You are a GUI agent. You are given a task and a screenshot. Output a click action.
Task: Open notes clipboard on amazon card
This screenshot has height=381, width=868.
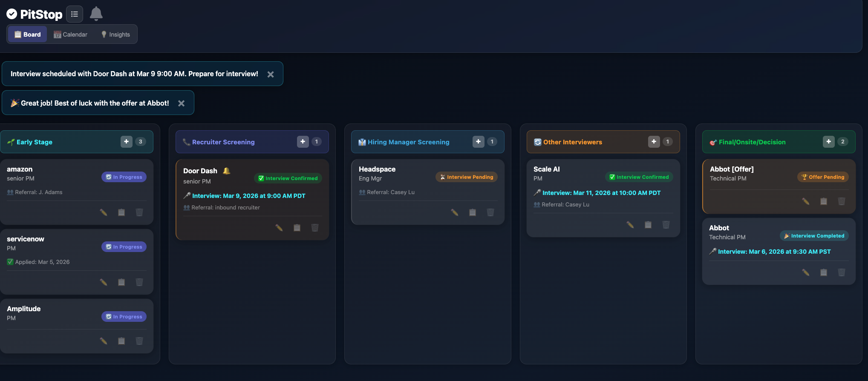pyautogui.click(x=121, y=212)
